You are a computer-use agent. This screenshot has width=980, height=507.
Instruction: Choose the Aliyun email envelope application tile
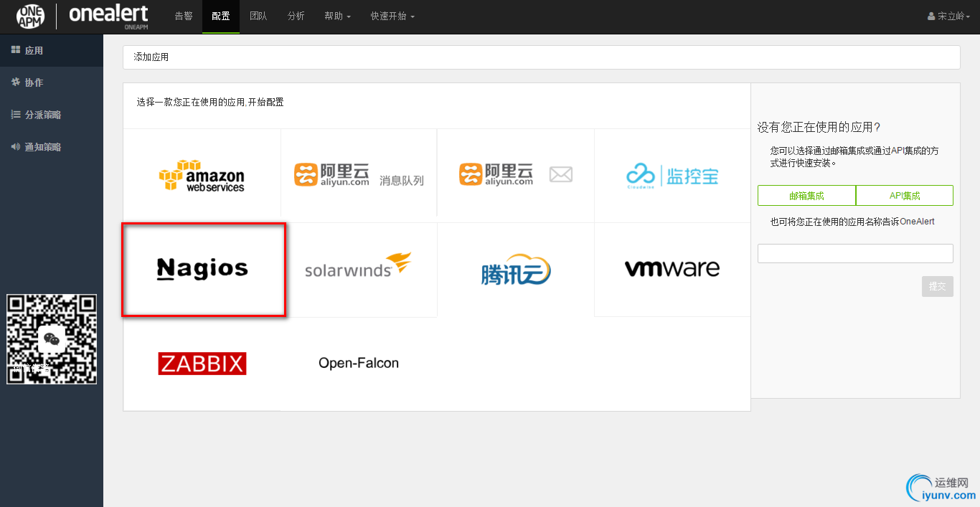[x=516, y=176]
